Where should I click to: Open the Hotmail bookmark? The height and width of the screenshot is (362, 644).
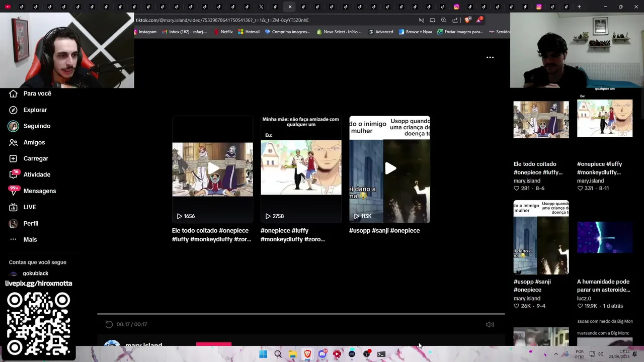pos(249,32)
